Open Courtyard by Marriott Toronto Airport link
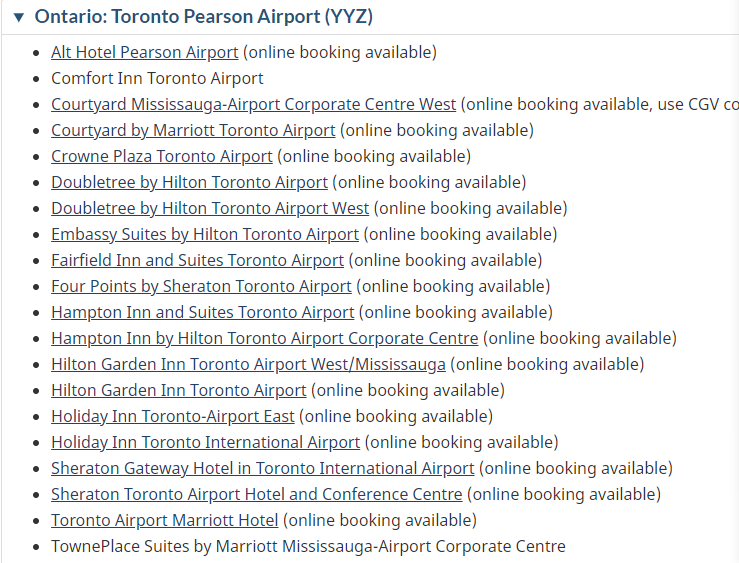739x563 pixels. (193, 130)
